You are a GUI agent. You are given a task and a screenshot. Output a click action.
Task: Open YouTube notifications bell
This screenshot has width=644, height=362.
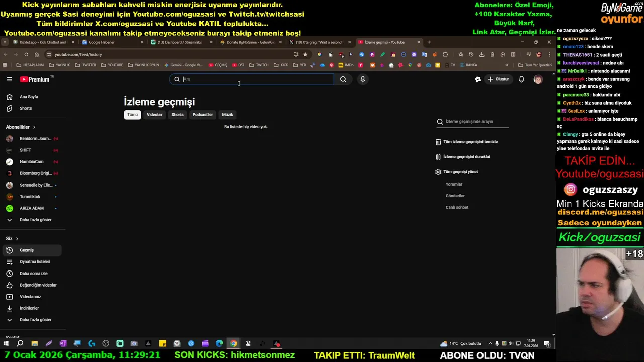521,79
